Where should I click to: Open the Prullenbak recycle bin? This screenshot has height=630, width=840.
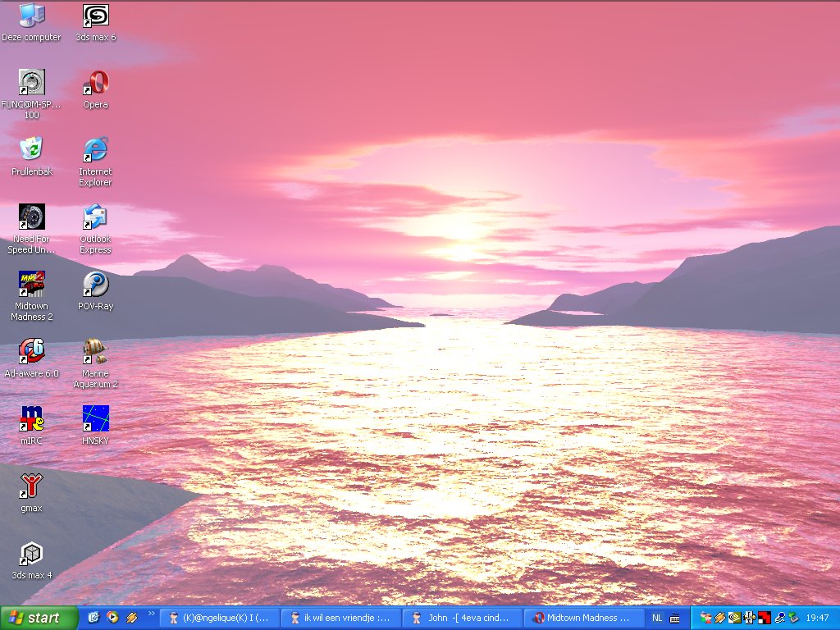point(32,150)
